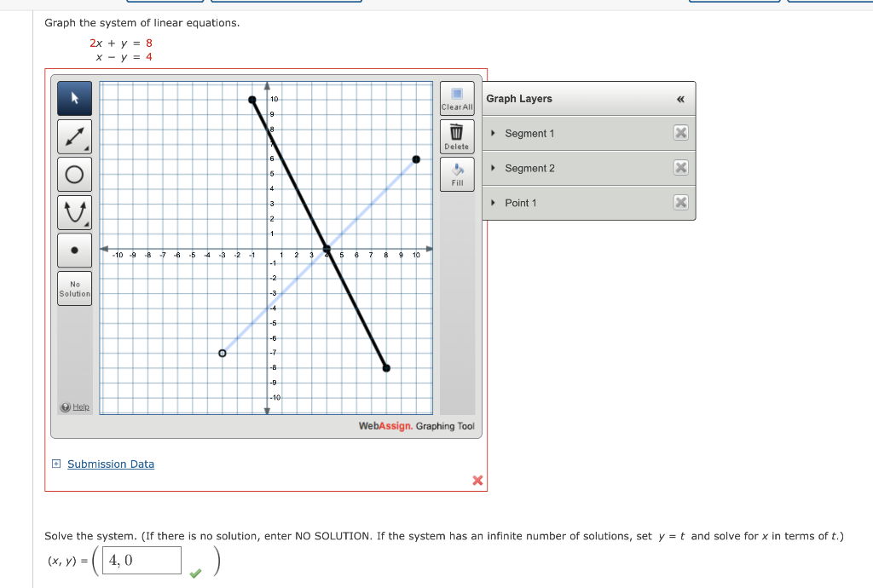Select the Fill paint bucket tool
This screenshot has height=588, width=873.
[457, 173]
